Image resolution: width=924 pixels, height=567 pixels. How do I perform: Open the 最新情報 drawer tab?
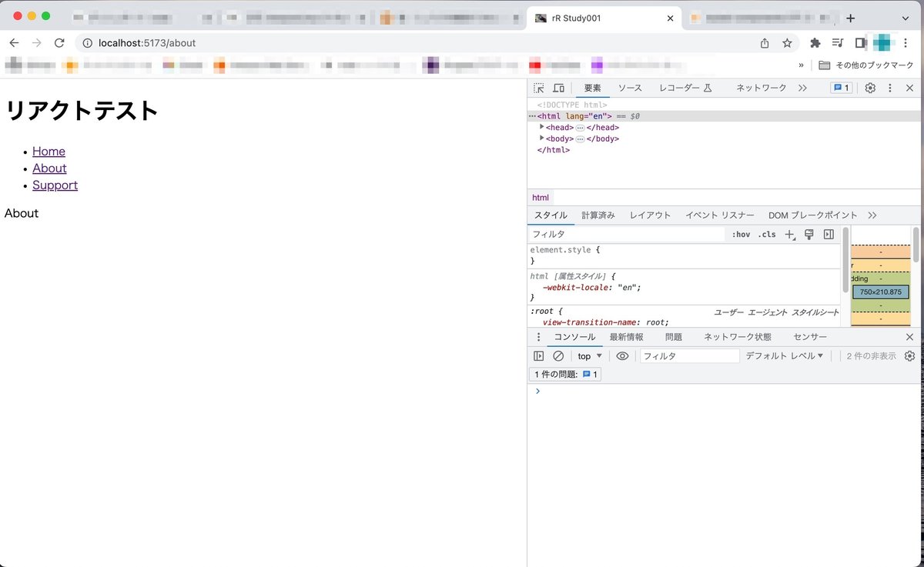(627, 337)
